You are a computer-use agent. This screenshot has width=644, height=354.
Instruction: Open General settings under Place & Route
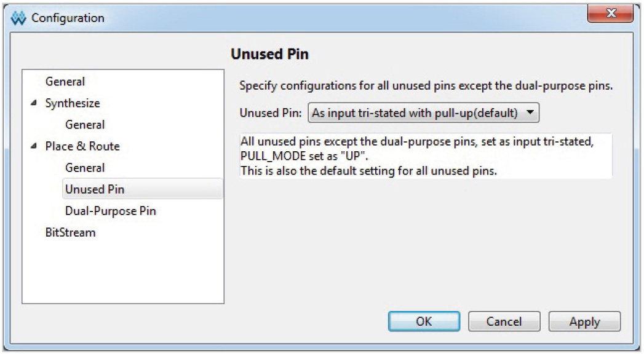pyautogui.click(x=85, y=168)
